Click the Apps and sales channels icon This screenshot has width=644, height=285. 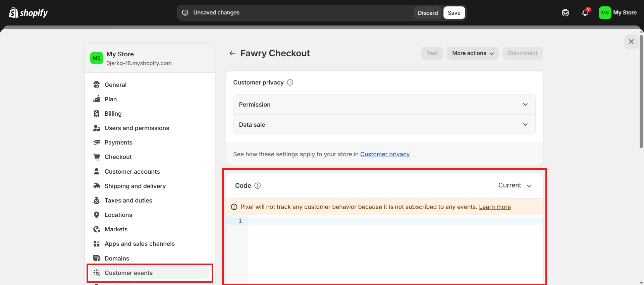pos(97,243)
